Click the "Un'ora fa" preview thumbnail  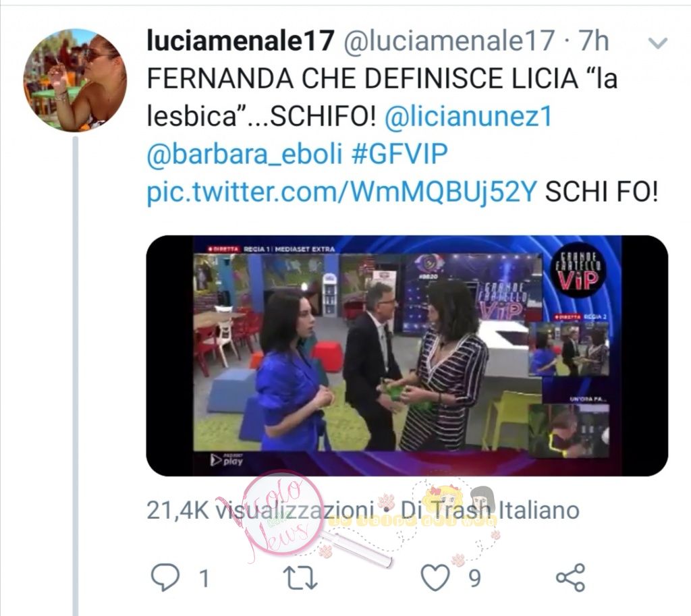click(568, 430)
